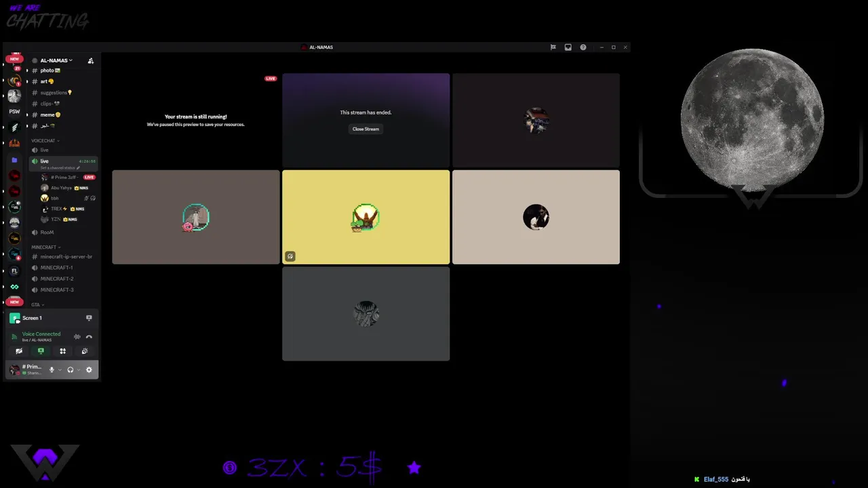Open User Settings gear icon
The width and height of the screenshot is (868, 488).
(89, 370)
